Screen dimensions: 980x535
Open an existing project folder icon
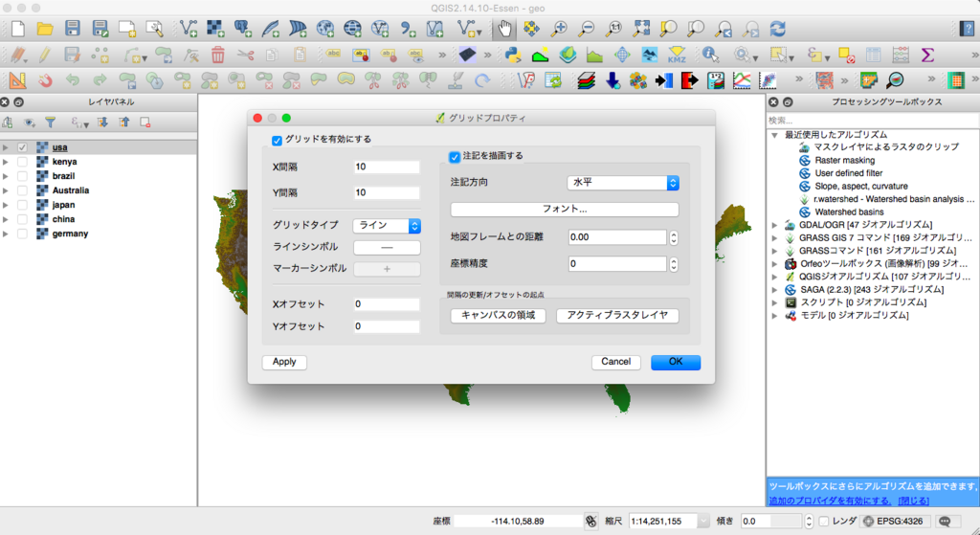(45, 28)
